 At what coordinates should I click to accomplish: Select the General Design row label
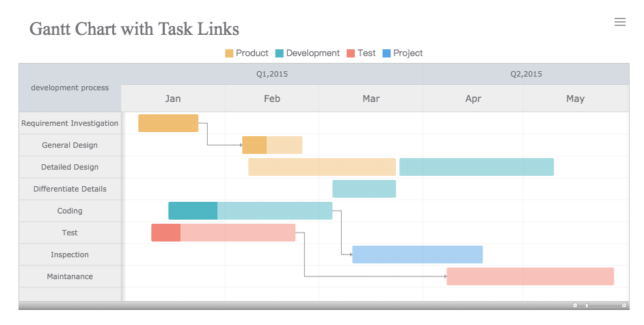pyautogui.click(x=70, y=145)
